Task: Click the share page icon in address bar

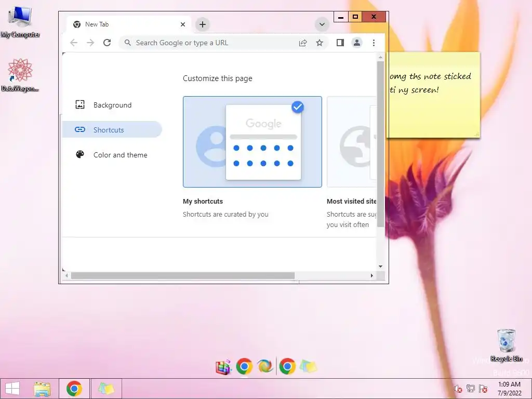Action: point(303,43)
